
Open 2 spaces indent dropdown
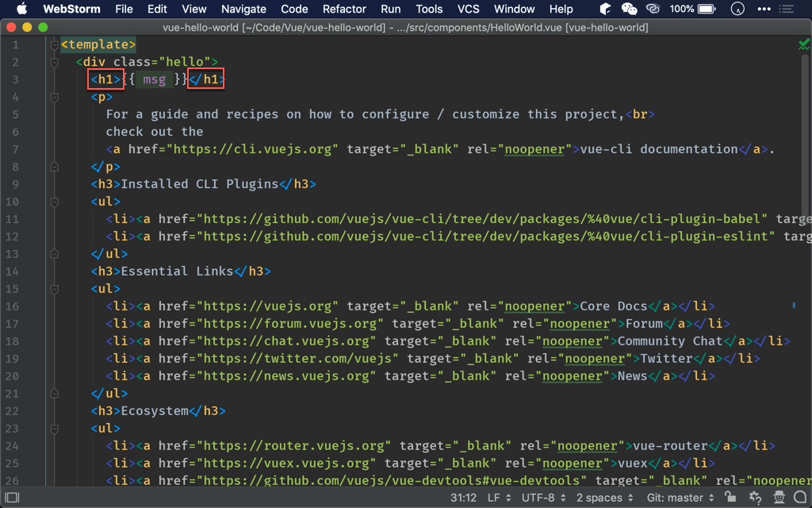(x=605, y=498)
